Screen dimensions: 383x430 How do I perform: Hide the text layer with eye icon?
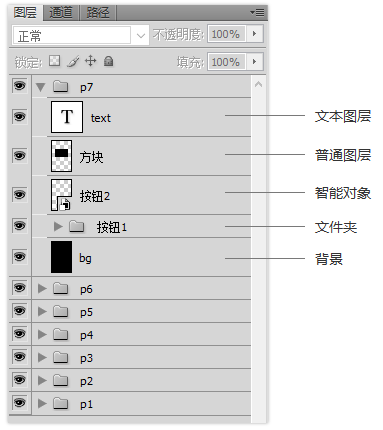pos(20,117)
